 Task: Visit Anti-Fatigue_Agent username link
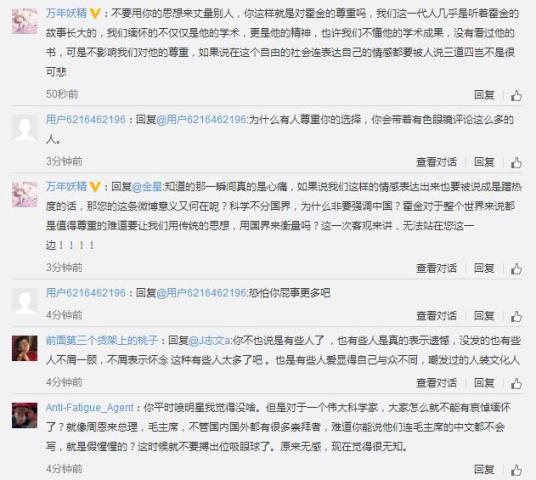[x=90, y=408]
